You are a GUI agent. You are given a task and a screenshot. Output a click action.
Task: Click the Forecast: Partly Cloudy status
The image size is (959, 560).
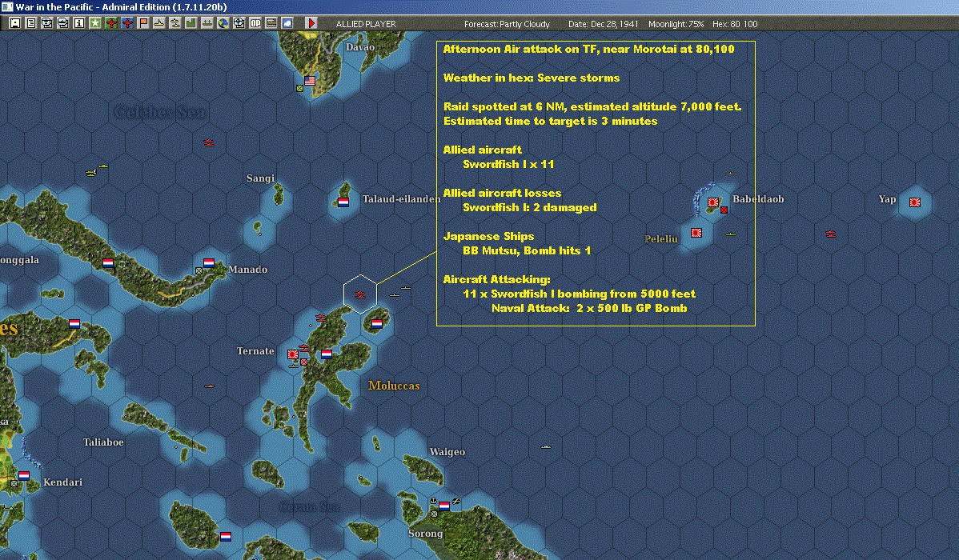pyautogui.click(x=507, y=24)
